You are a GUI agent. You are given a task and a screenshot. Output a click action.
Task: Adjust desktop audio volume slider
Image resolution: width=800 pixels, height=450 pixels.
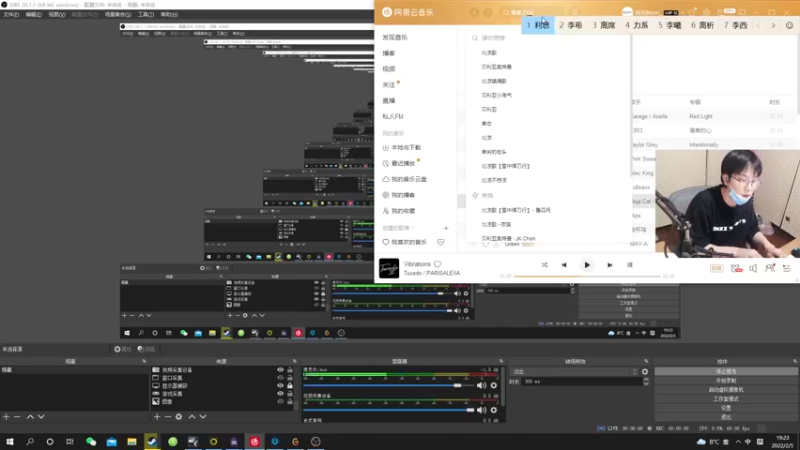pyautogui.click(x=388, y=386)
